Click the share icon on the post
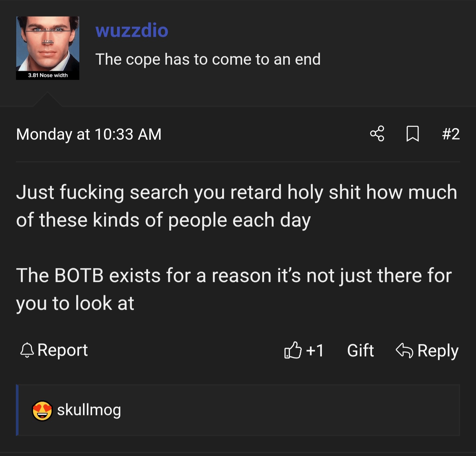 377,134
